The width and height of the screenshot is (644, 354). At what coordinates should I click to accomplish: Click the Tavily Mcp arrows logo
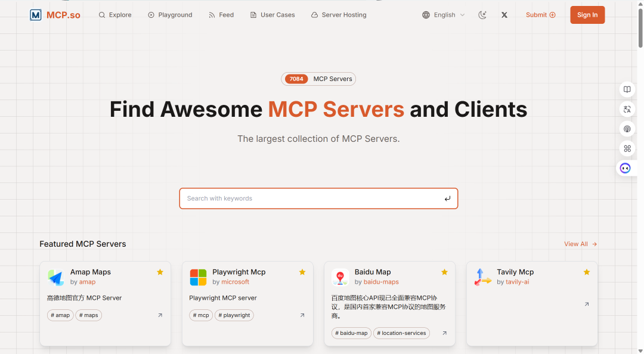[x=482, y=277]
